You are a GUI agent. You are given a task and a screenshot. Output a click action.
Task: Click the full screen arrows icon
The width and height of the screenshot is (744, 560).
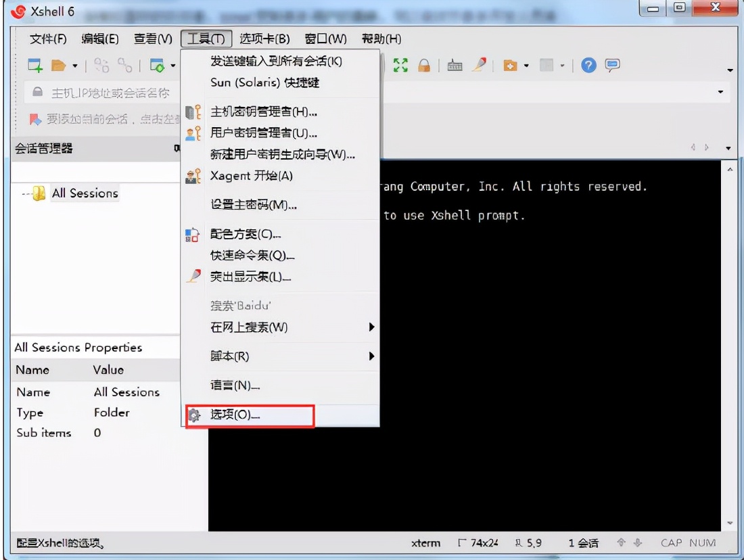pos(401,65)
